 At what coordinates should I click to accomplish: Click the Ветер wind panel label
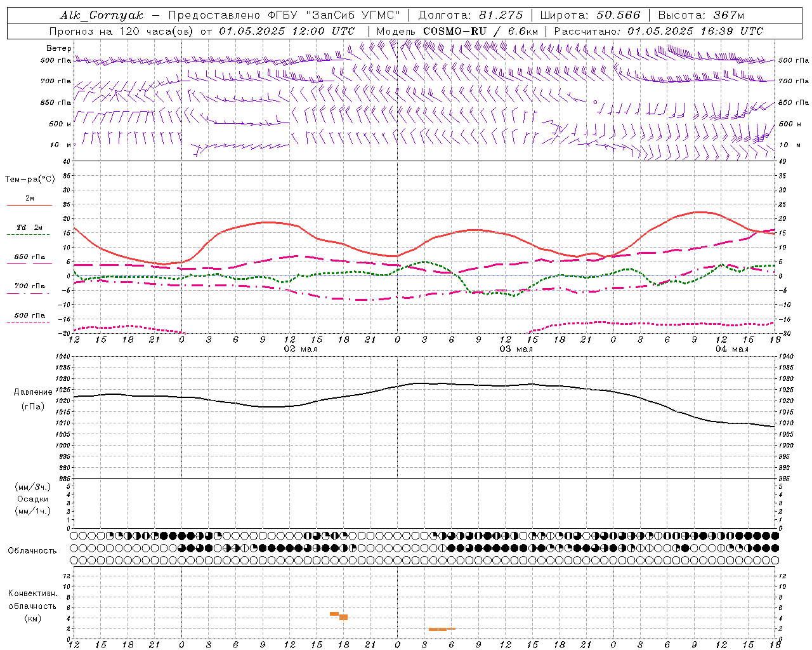point(59,48)
